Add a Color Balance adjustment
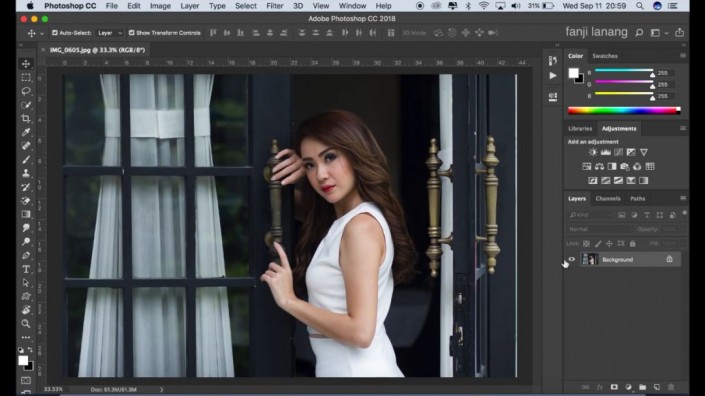The height and width of the screenshot is (396, 705). coord(599,166)
